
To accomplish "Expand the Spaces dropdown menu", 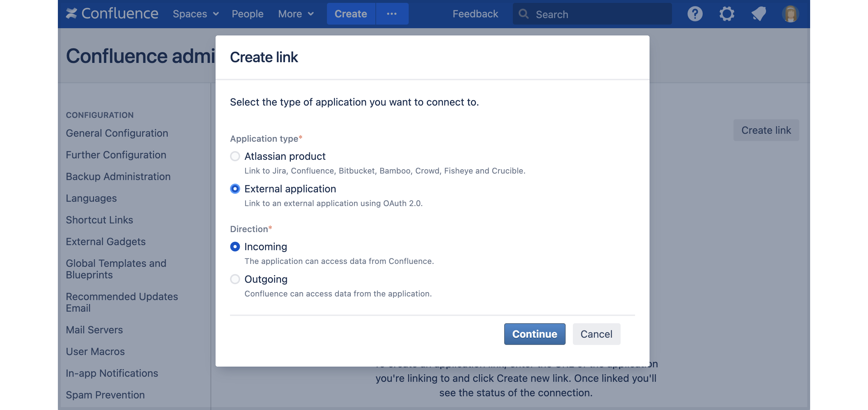I will click(196, 14).
